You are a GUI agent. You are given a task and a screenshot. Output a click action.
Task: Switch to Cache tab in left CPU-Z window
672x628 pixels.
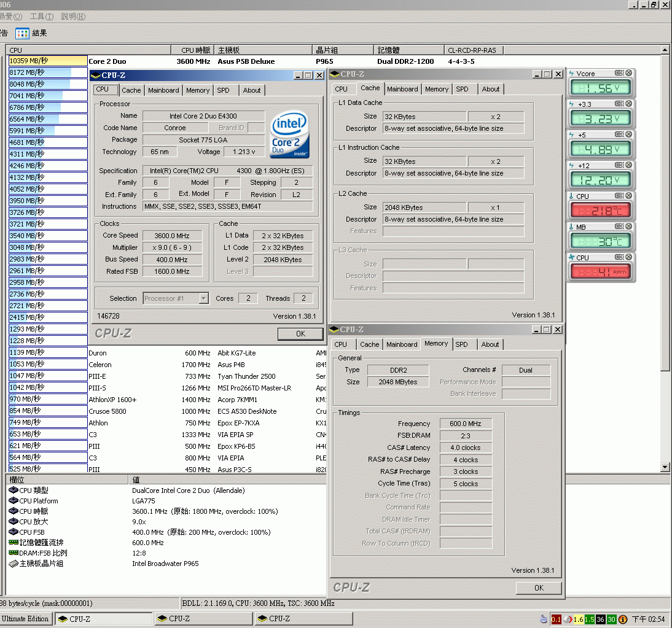click(131, 90)
